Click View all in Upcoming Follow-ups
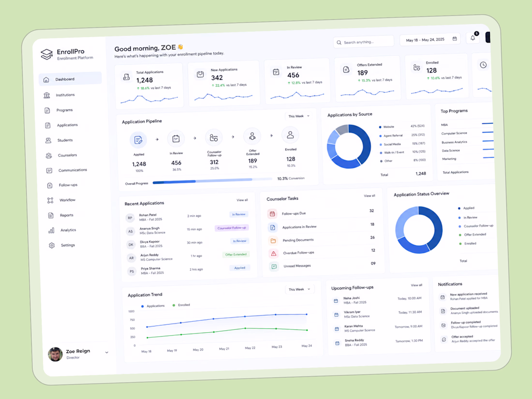The width and height of the screenshot is (532, 399). point(416,285)
